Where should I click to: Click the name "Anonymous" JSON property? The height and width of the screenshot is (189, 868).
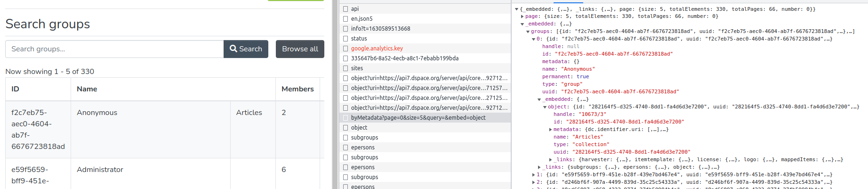568,69
